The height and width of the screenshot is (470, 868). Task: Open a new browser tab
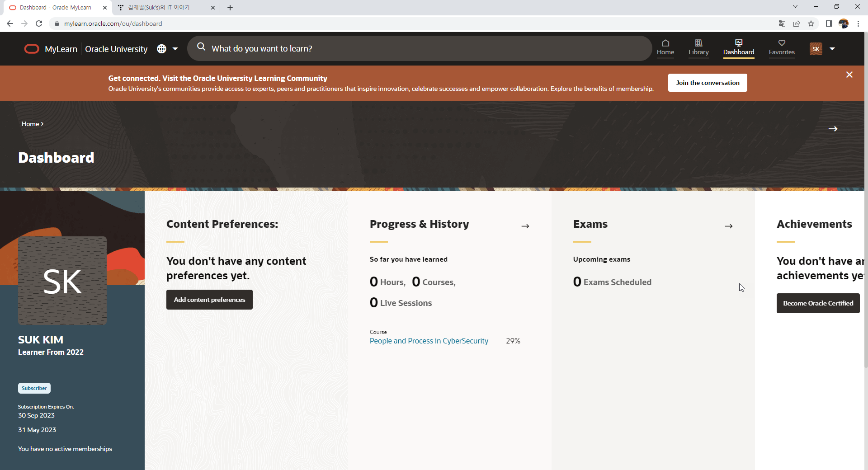pos(230,8)
